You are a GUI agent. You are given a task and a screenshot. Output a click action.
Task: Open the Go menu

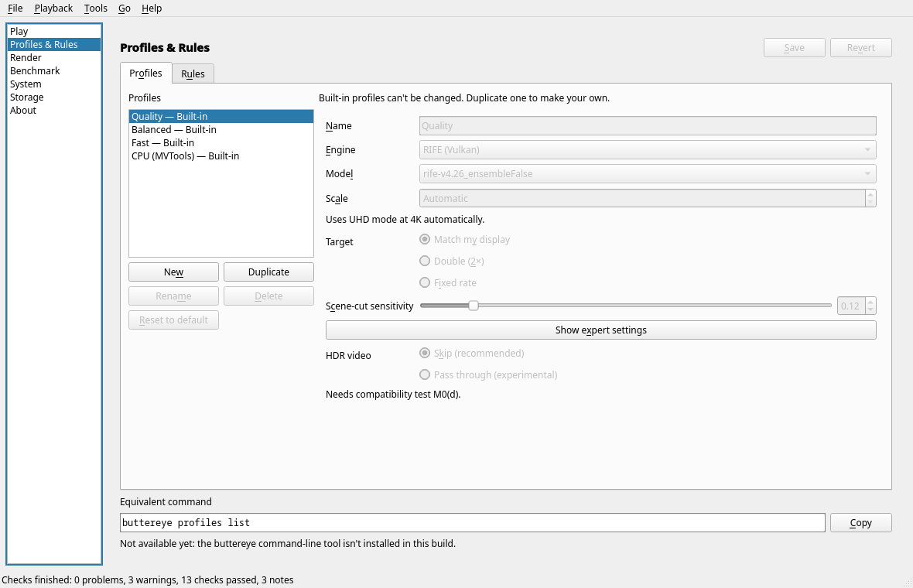click(x=124, y=9)
